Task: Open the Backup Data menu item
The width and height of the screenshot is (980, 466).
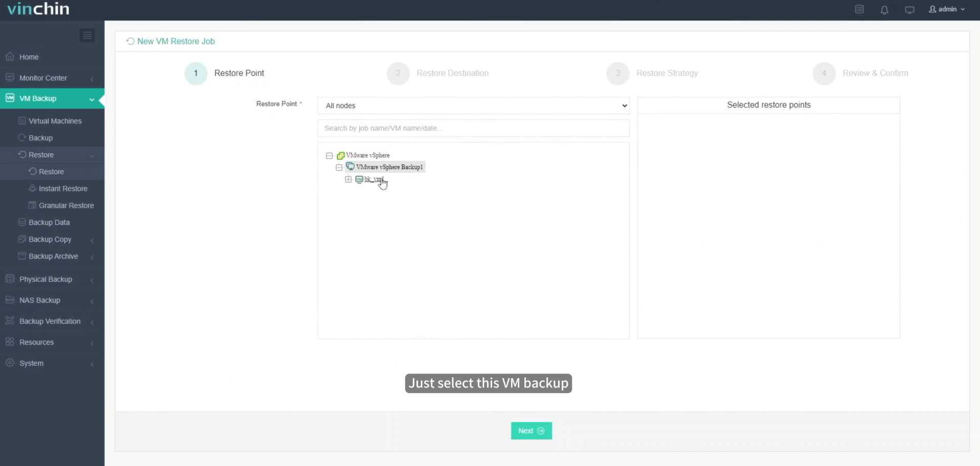Action: click(49, 222)
